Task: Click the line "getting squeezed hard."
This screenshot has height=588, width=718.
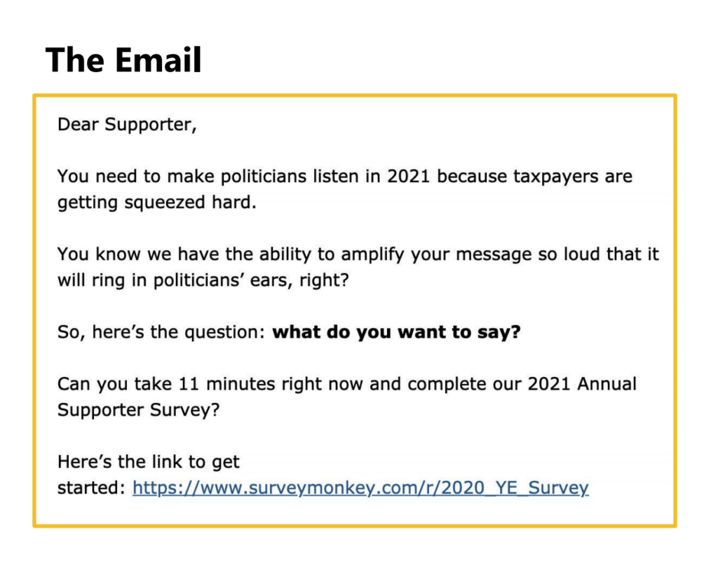Action: point(154,203)
